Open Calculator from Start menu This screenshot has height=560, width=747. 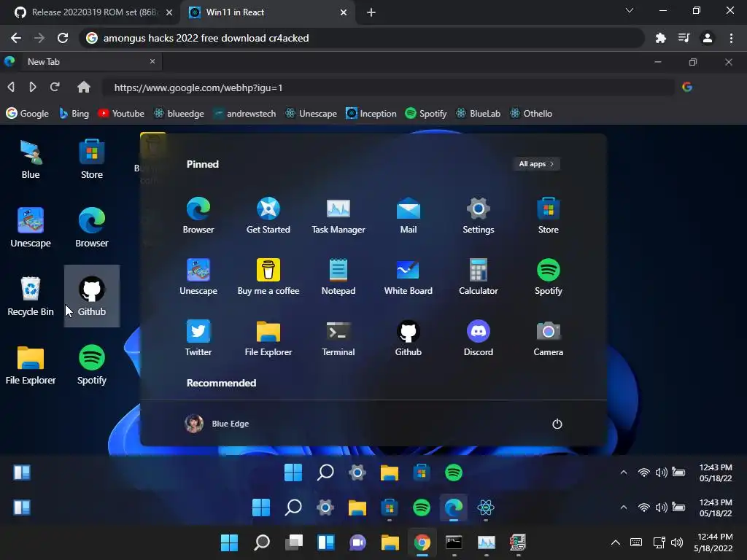479,276
